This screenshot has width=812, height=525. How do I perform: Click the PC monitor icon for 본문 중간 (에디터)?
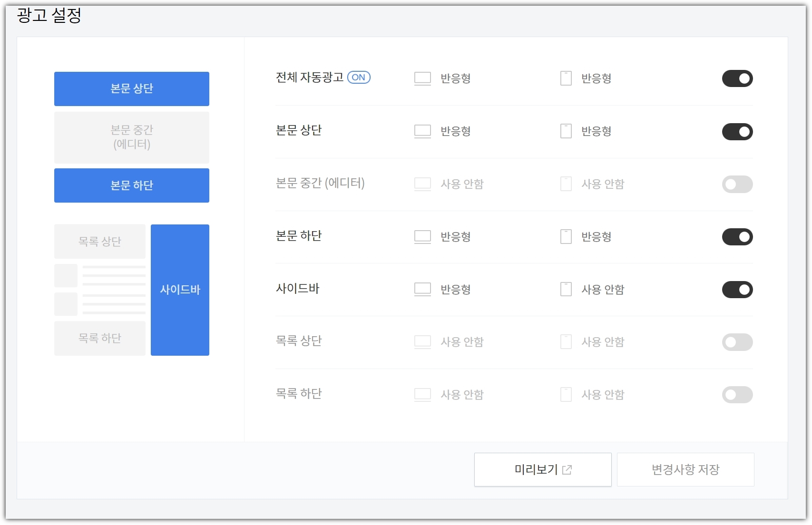(x=422, y=184)
